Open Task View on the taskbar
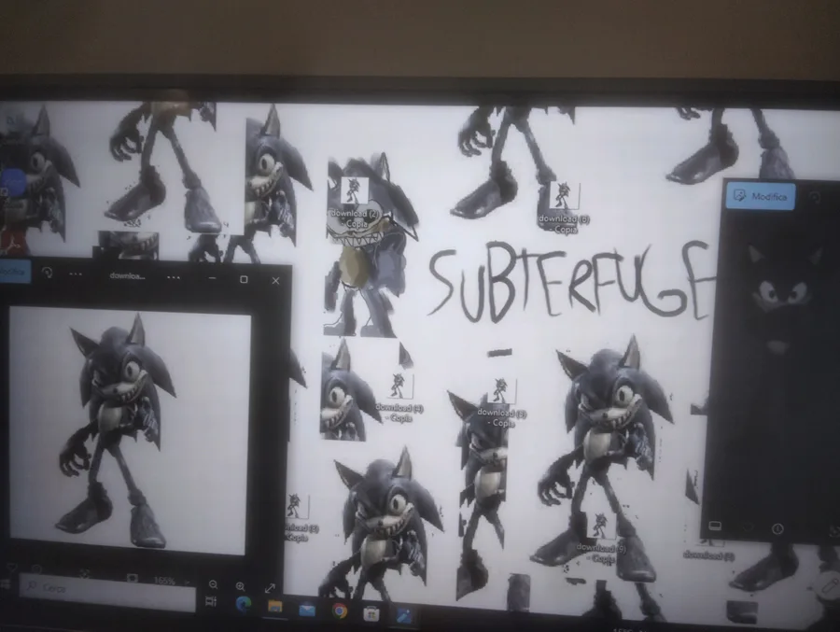Screen dimensions: 840x632 [x=211, y=601]
